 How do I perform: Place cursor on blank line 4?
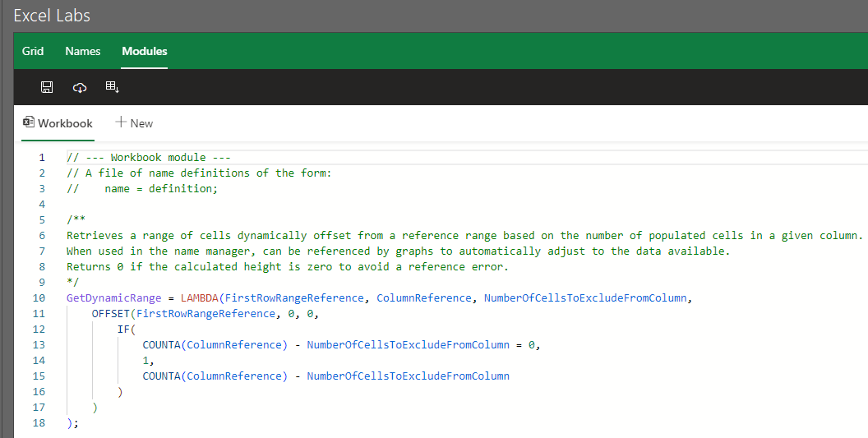pyautogui.click(x=247, y=204)
